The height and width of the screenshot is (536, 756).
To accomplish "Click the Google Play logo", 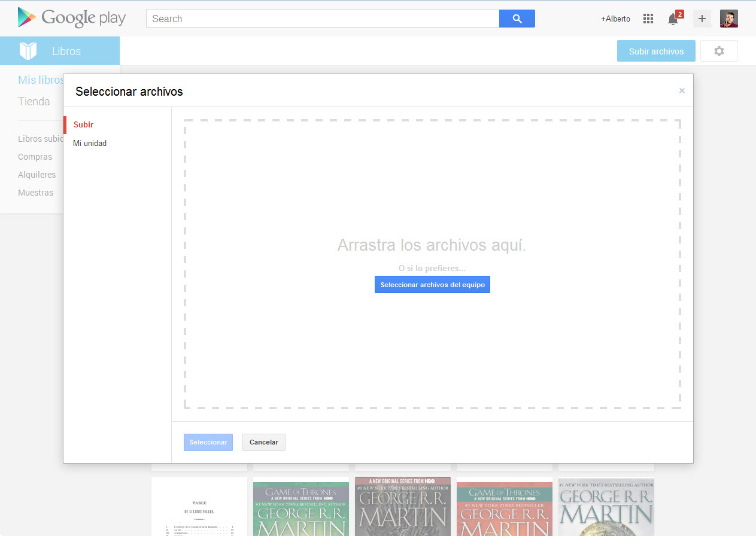I will point(72,18).
